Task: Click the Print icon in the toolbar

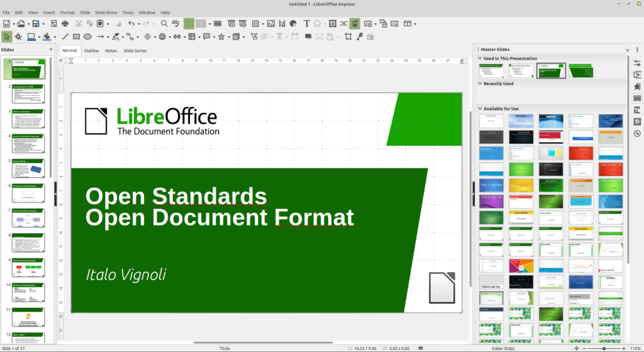Action: [65, 24]
